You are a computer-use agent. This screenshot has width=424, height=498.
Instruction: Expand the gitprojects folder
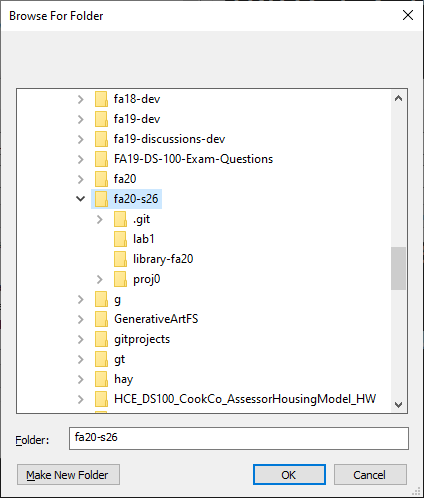point(80,339)
